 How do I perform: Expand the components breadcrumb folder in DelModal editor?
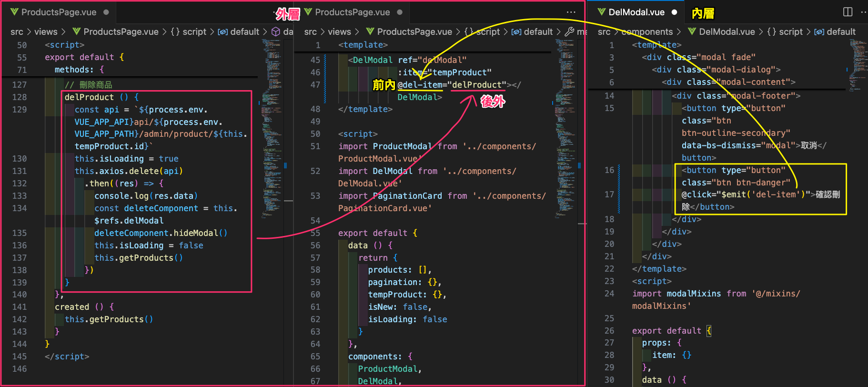pyautogui.click(x=647, y=32)
